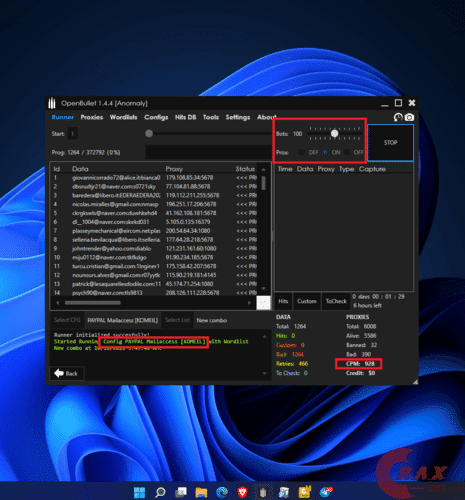Click the 'Retries: 466' value

click(292, 364)
